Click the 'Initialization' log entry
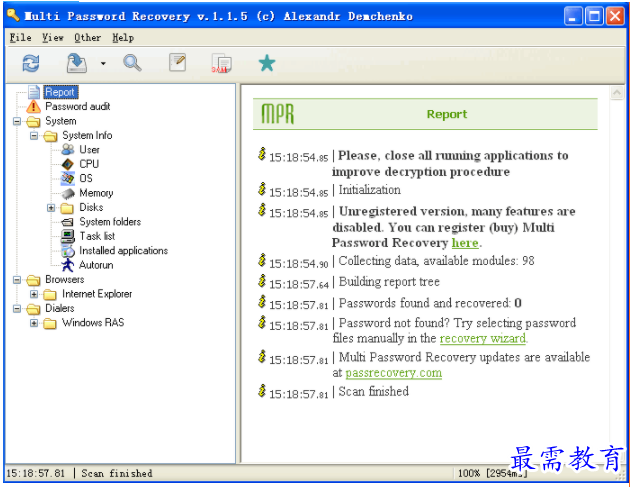Viewport: 632px width, 490px height. (x=369, y=190)
